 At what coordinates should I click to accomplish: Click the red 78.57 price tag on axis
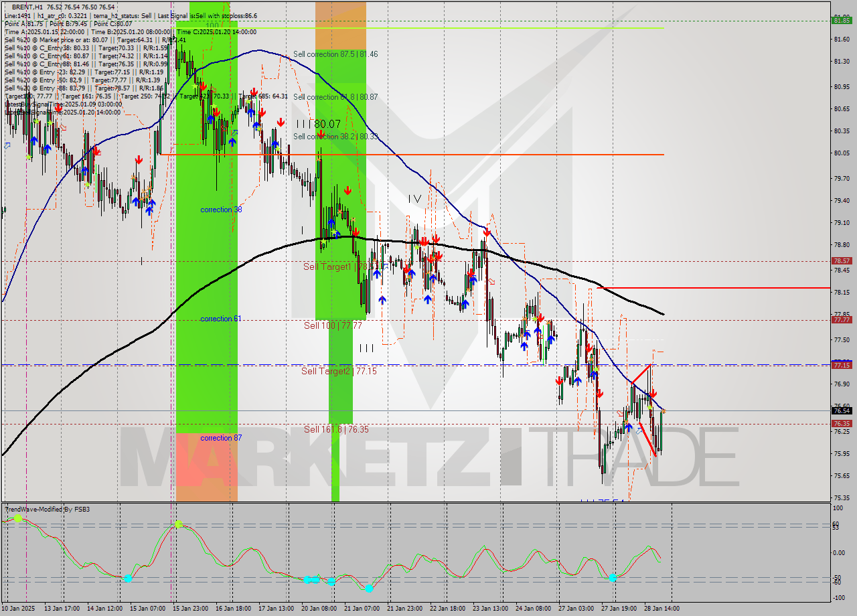point(842,260)
